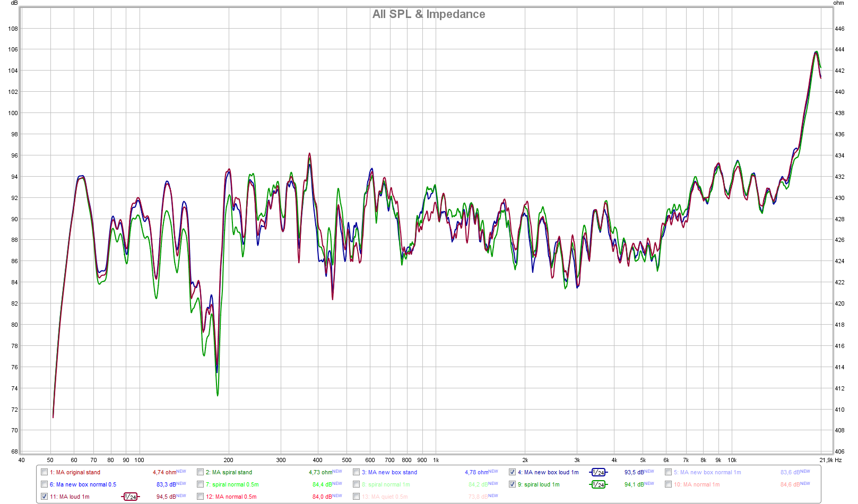
Task: Enable the '2: MA spiral stand' trace checkbox
Action: (x=201, y=472)
